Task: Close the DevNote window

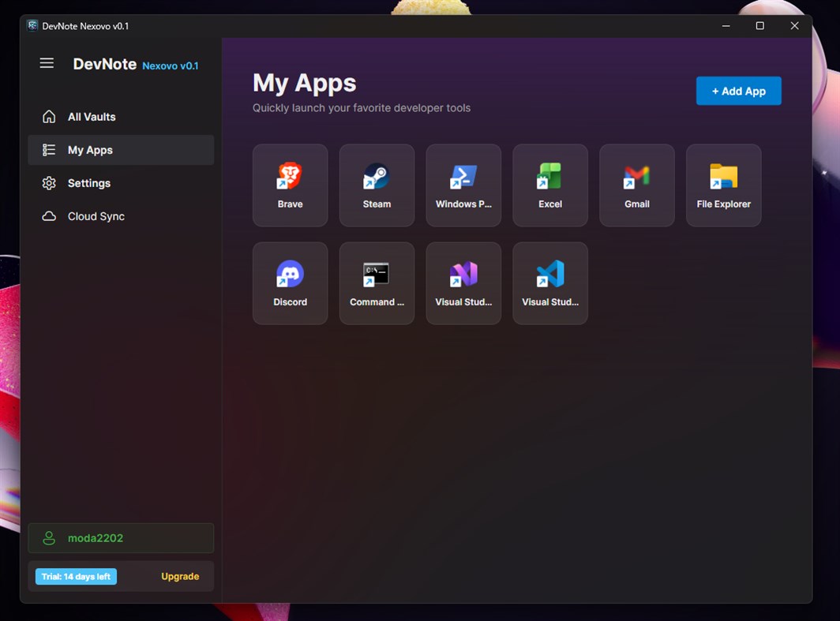Action: (794, 26)
